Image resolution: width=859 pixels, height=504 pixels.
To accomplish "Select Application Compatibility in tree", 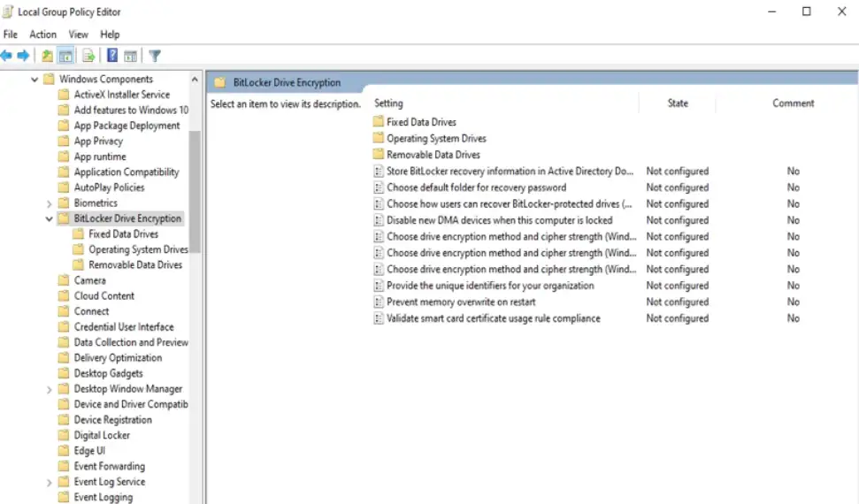I will pyautogui.click(x=127, y=172).
